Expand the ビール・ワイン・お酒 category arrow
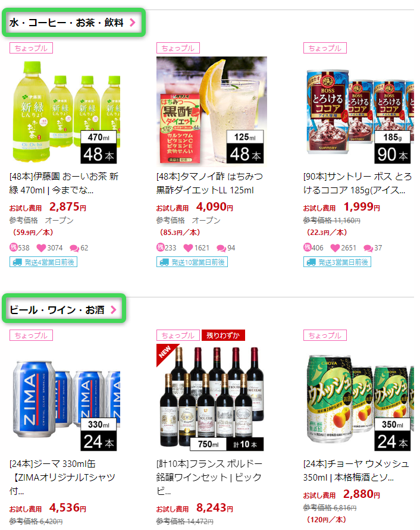The height and width of the screenshot is (530, 420). coord(113,310)
